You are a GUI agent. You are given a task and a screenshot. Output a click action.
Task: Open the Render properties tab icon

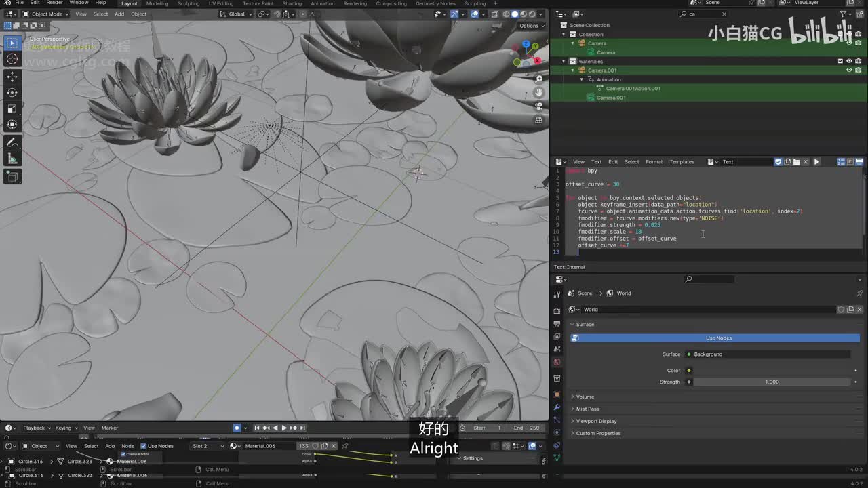(x=557, y=310)
